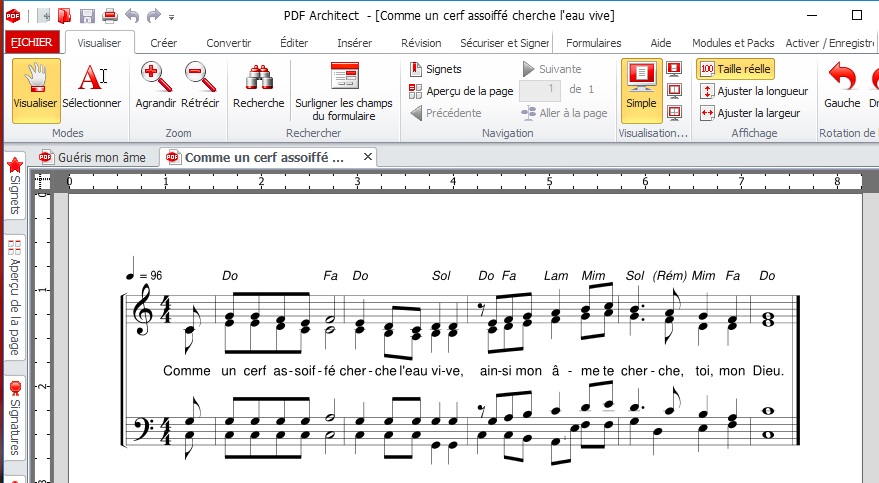
Task: Click the print icon in the quick access toolbar
Action: (110, 16)
